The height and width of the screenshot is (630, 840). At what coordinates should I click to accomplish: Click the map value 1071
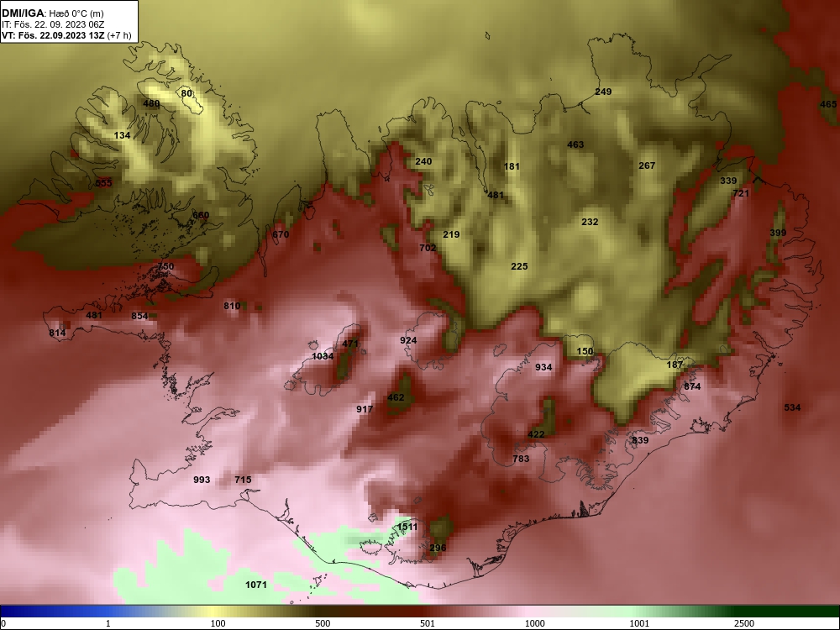tap(256, 585)
